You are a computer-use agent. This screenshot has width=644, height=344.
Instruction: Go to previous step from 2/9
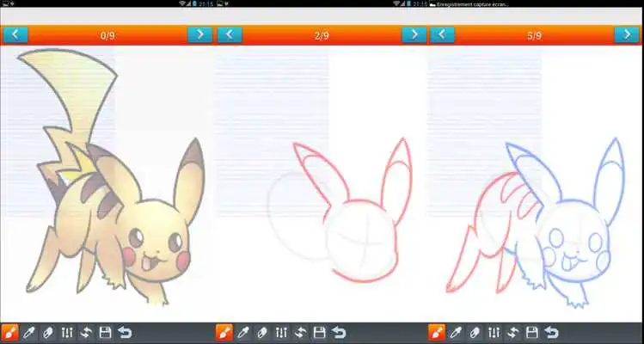(x=230, y=35)
